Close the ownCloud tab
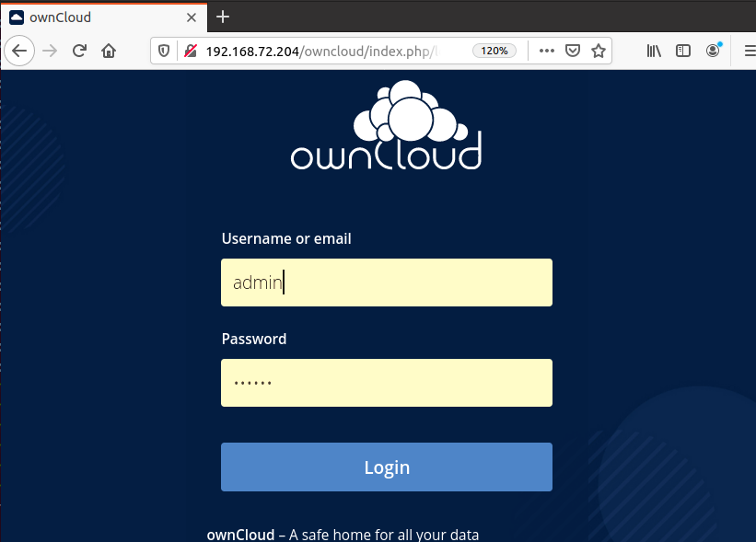The image size is (756, 542). (x=192, y=17)
